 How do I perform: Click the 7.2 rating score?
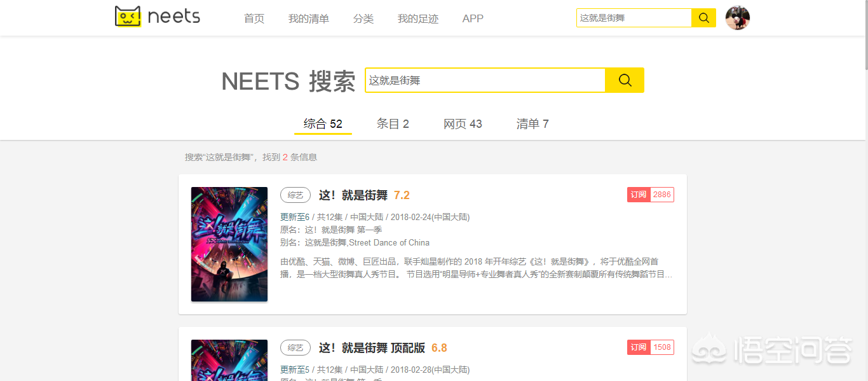tap(402, 195)
